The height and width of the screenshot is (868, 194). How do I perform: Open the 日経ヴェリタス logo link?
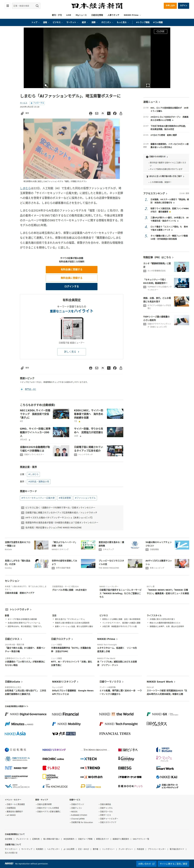pyautogui.click(x=157, y=724)
